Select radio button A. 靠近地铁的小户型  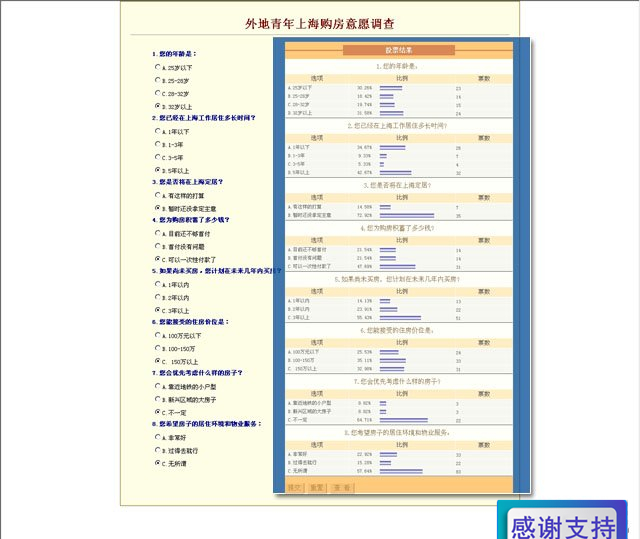[x=158, y=386]
